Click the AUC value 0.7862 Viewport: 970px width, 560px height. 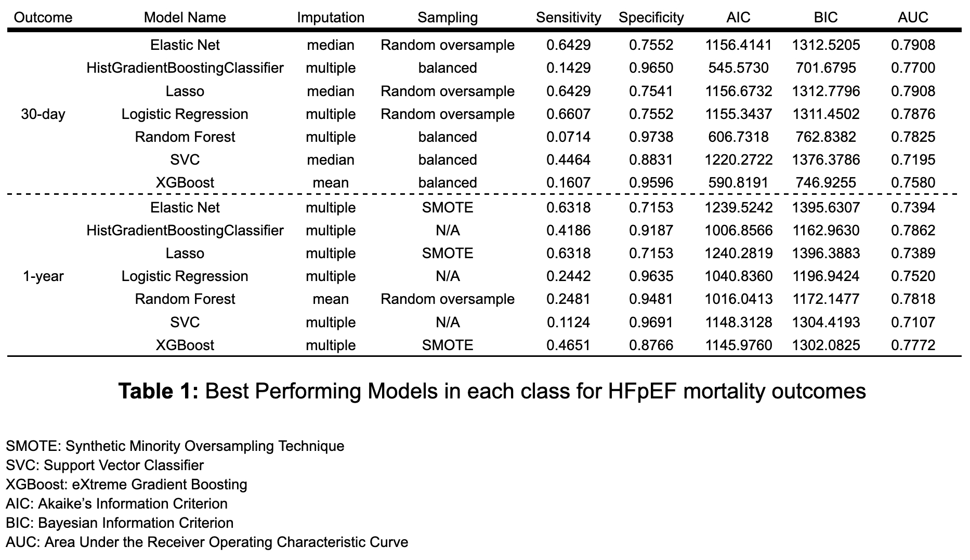tap(913, 231)
